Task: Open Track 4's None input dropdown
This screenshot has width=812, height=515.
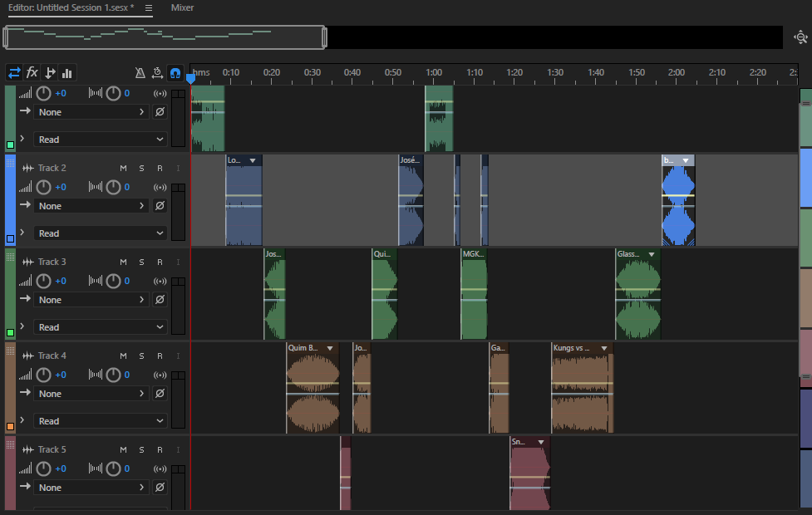Action: (x=91, y=394)
